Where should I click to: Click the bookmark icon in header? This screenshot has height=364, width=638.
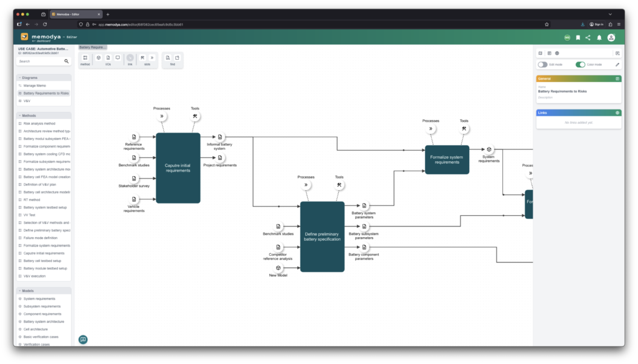click(578, 38)
